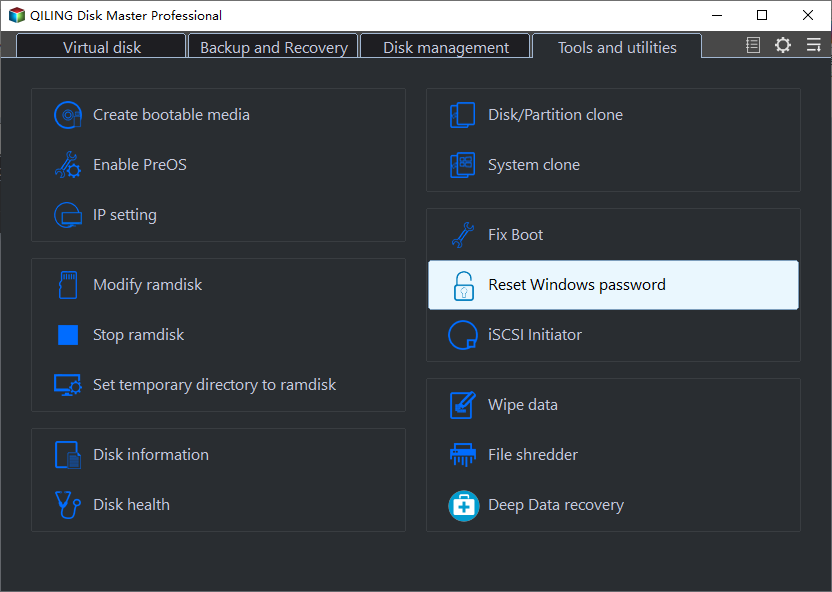The width and height of the screenshot is (832, 592).
Task: Minimize the QILING Disk Master window
Action: (717, 15)
